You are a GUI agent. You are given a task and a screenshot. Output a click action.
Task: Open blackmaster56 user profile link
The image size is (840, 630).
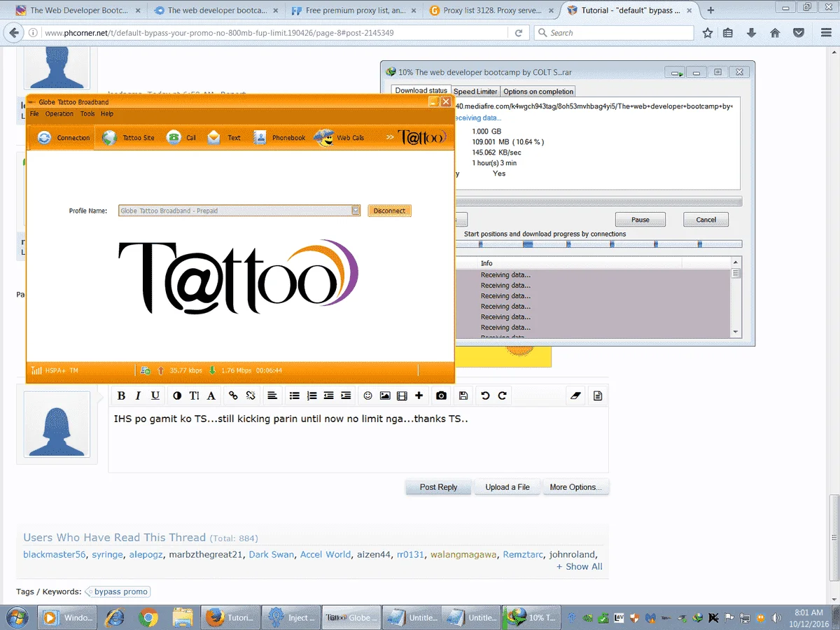tap(55, 554)
